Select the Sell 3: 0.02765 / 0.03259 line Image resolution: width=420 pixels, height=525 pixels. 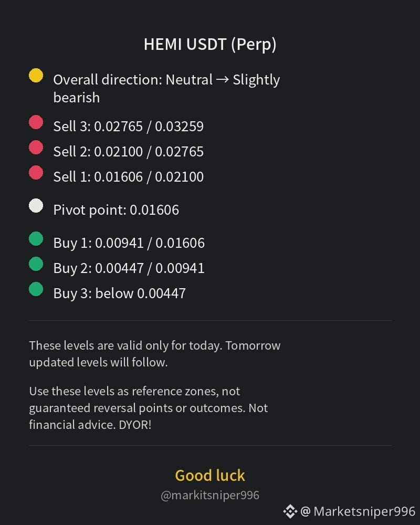point(128,127)
